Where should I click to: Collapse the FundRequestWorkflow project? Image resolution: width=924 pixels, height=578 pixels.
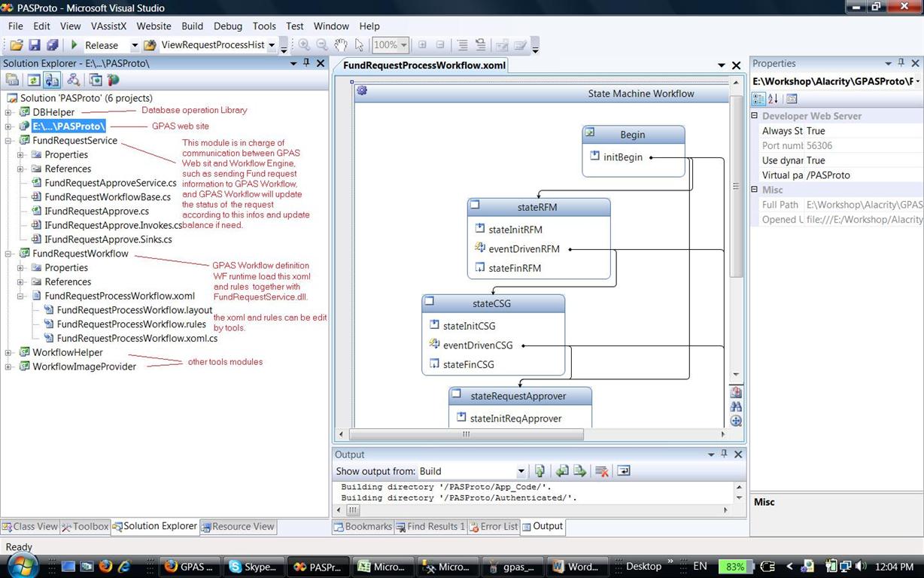pos(9,254)
